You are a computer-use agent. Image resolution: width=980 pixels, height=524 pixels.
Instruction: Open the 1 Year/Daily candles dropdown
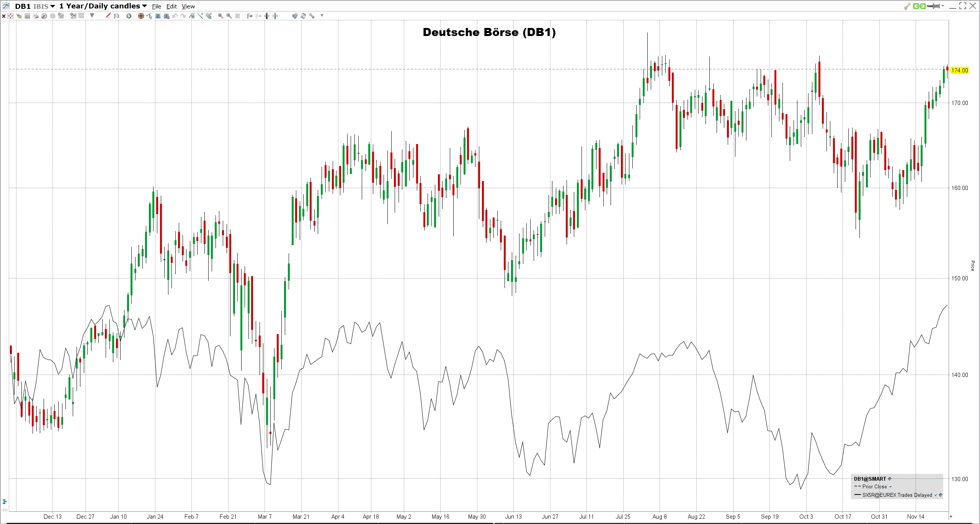pyautogui.click(x=144, y=6)
